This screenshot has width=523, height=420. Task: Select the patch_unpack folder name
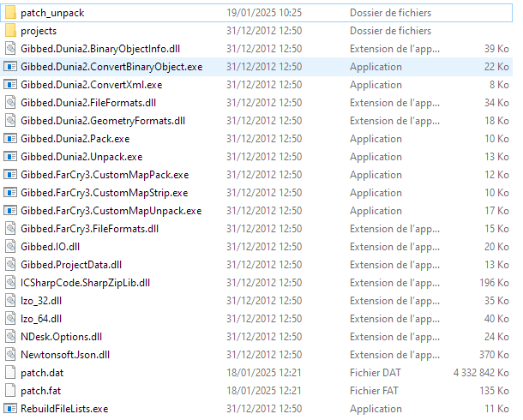(x=52, y=14)
